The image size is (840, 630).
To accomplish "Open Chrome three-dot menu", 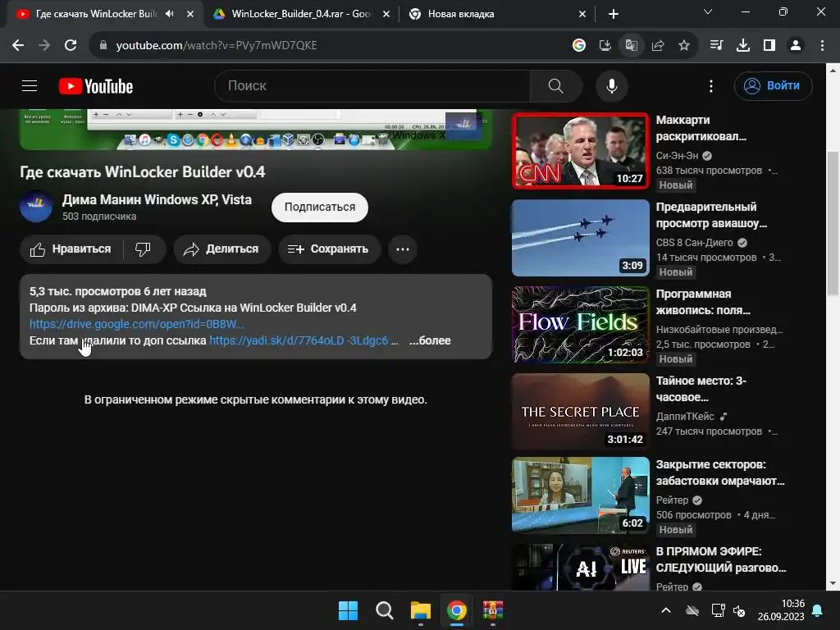I will [822, 46].
